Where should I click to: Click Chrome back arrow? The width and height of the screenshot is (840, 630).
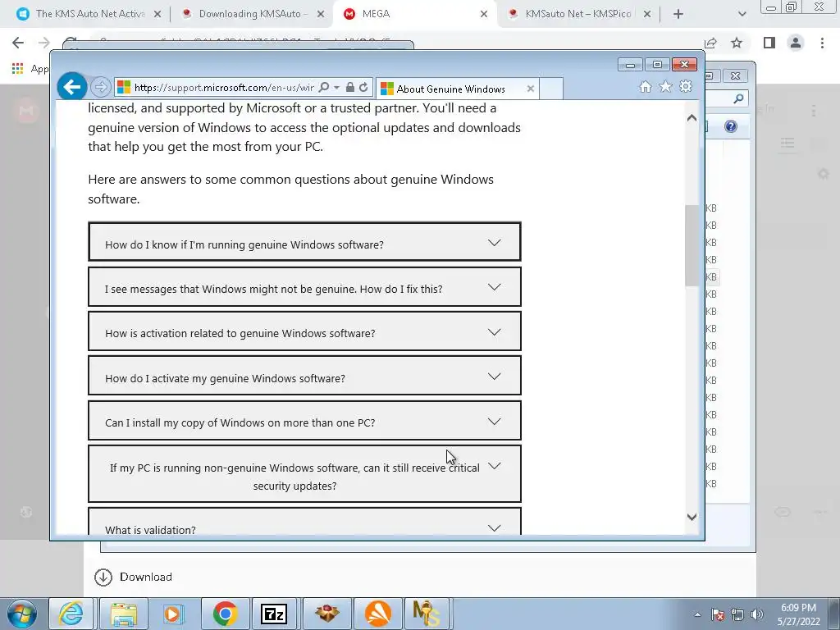click(18, 43)
